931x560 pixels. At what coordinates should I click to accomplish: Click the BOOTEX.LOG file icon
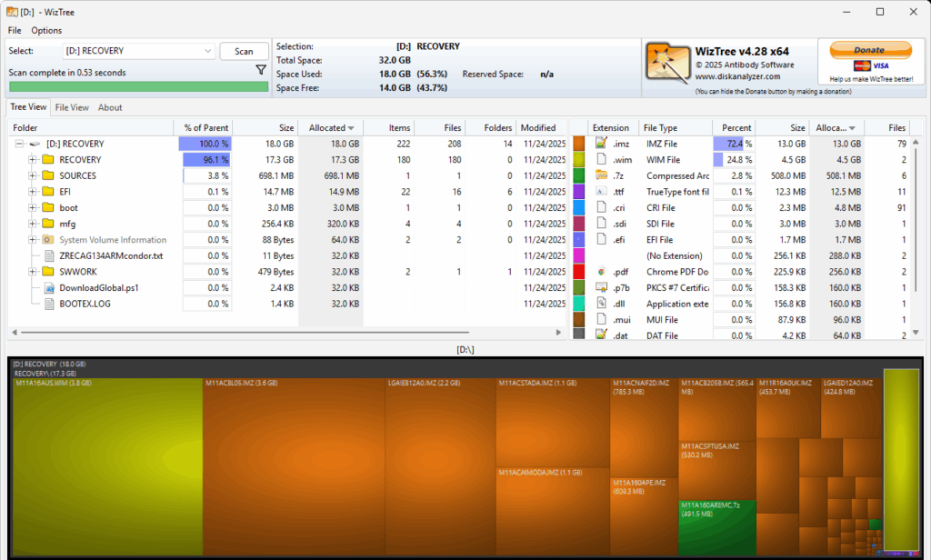point(49,304)
